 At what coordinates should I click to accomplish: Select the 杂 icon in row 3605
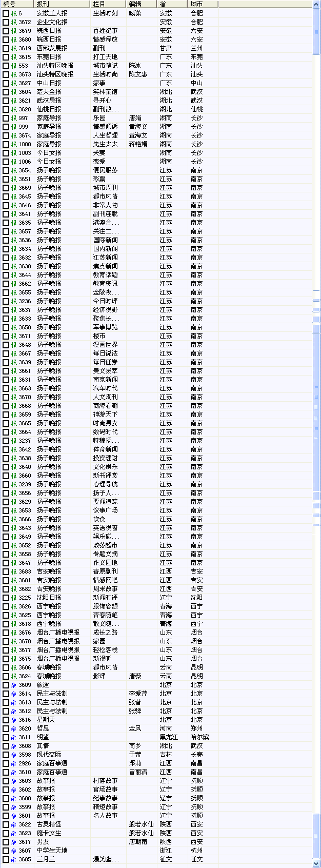coord(14,859)
